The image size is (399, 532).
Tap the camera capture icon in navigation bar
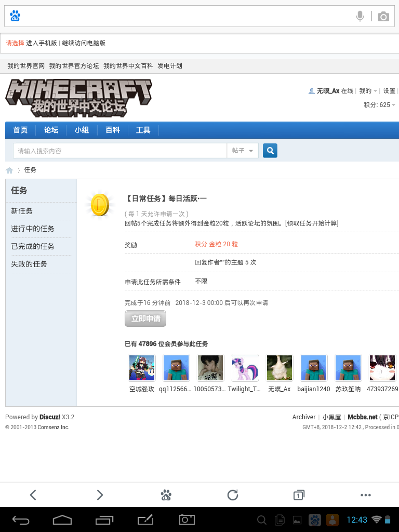coord(187,520)
